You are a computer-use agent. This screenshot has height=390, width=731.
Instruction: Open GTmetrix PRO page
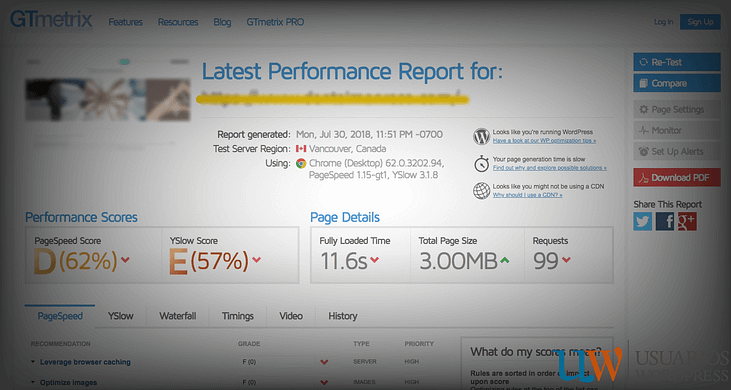[275, 22]
